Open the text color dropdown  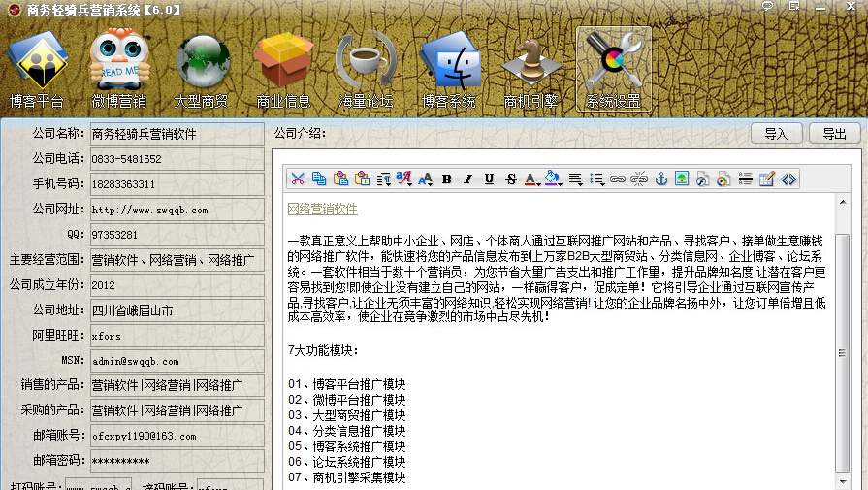point(532,179)
